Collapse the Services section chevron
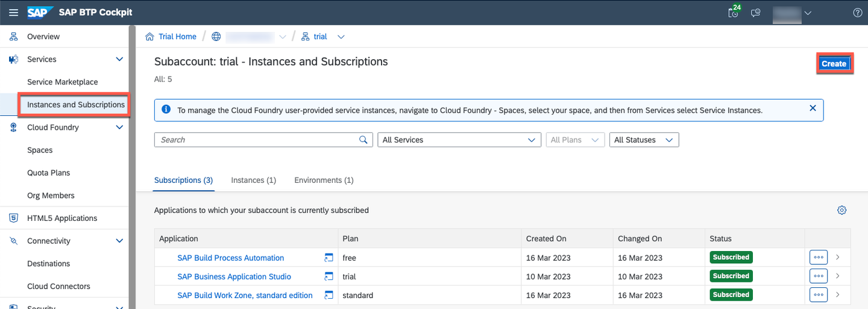868x309 pixels. (x=119, y=59)
